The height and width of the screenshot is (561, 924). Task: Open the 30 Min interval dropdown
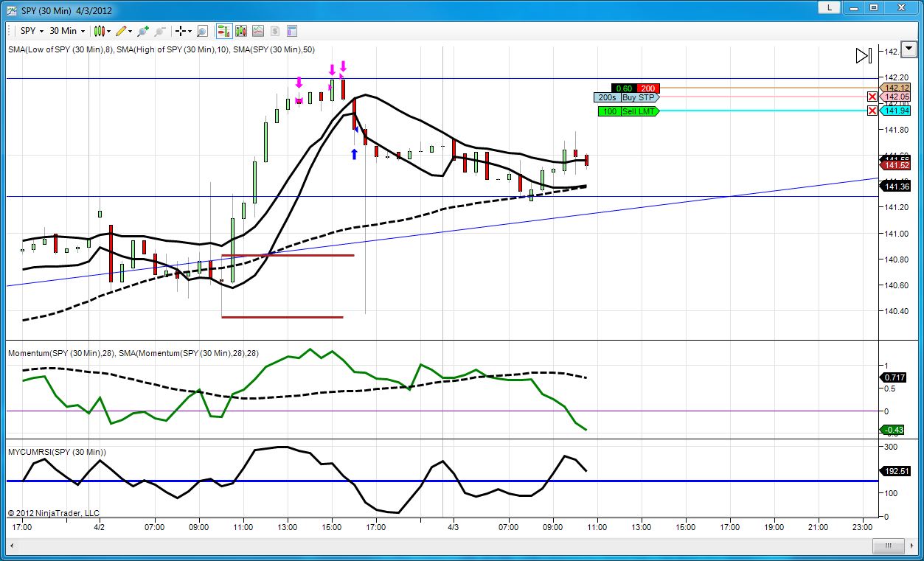point(67,31)
